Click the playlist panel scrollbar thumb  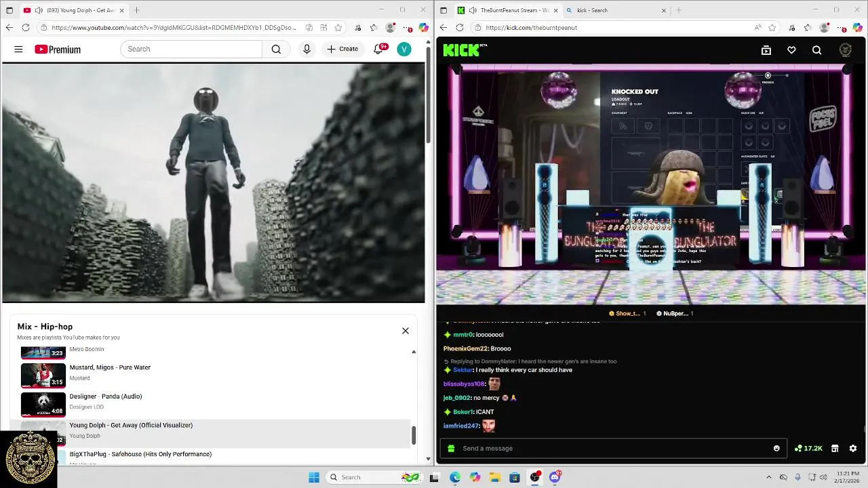tap(414, 436)
